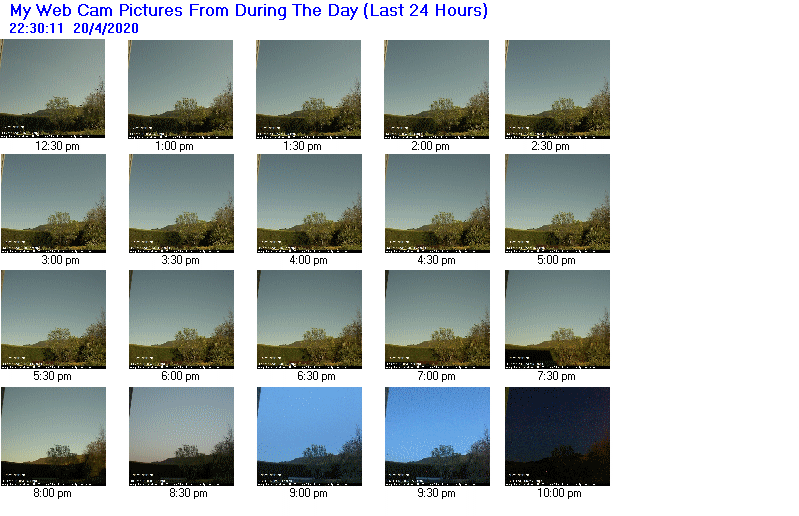799x516 pixels.
Task: View the 4:30 pm webcam thumbnail
Action: (x=436, y=202)
